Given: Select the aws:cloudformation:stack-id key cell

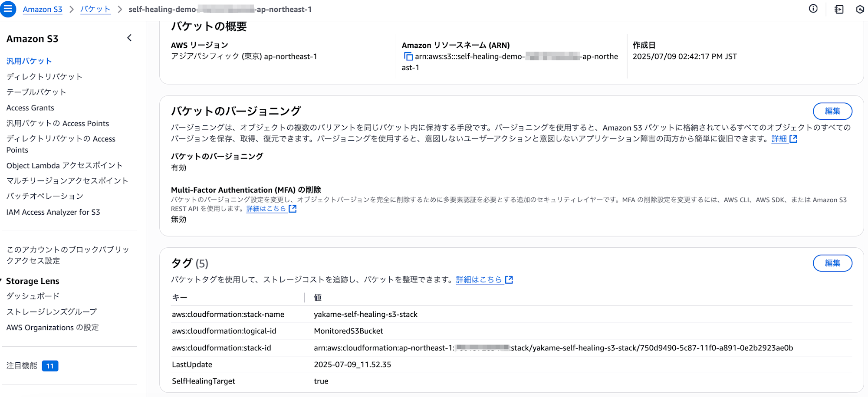Looking at the screenshot, I should (221, 348).
